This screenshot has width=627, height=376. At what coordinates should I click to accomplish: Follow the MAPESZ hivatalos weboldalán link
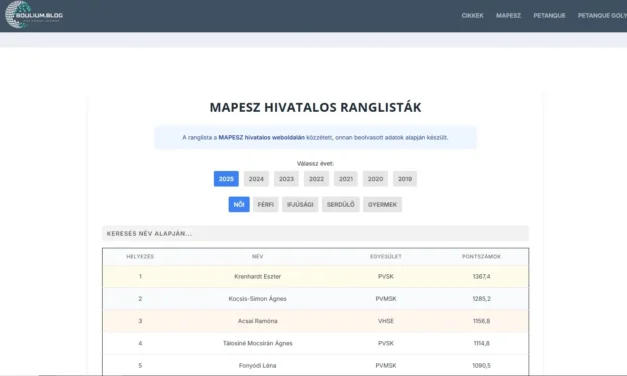click(x=262, y=137)
